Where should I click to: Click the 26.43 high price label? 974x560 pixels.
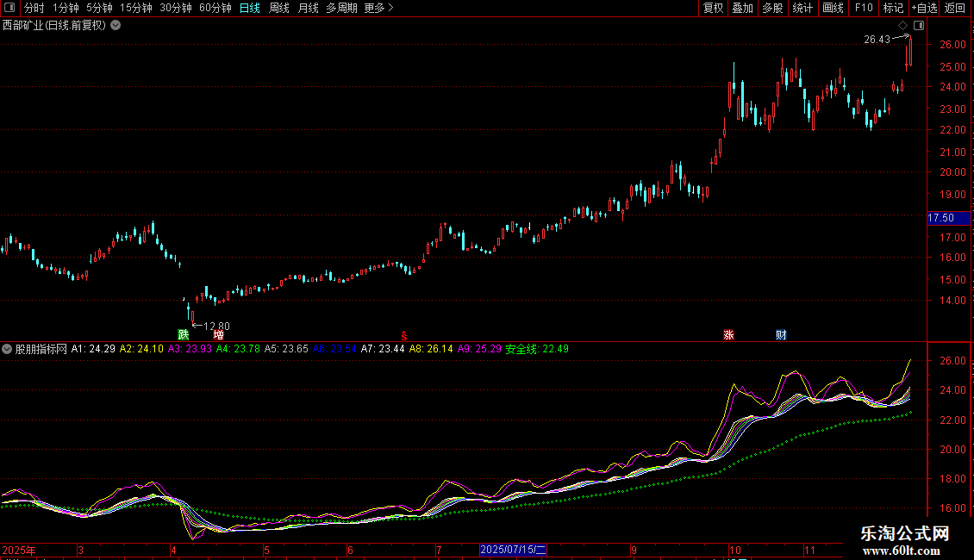pos(877,40)
